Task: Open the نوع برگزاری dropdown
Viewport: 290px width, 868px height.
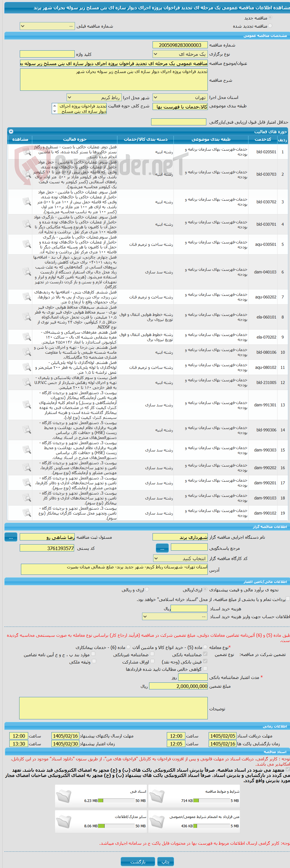Action: [x=180, y=54]
